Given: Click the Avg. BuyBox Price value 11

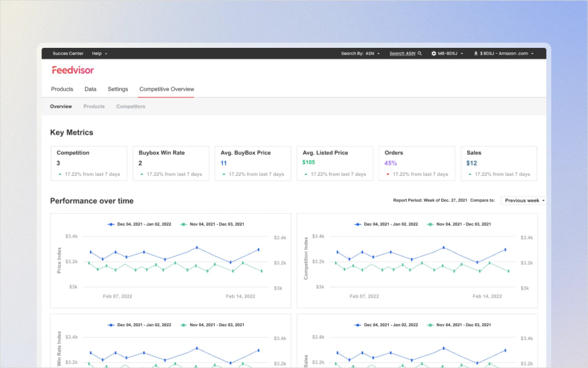Looking at the screenshot, I should point(223,163).
